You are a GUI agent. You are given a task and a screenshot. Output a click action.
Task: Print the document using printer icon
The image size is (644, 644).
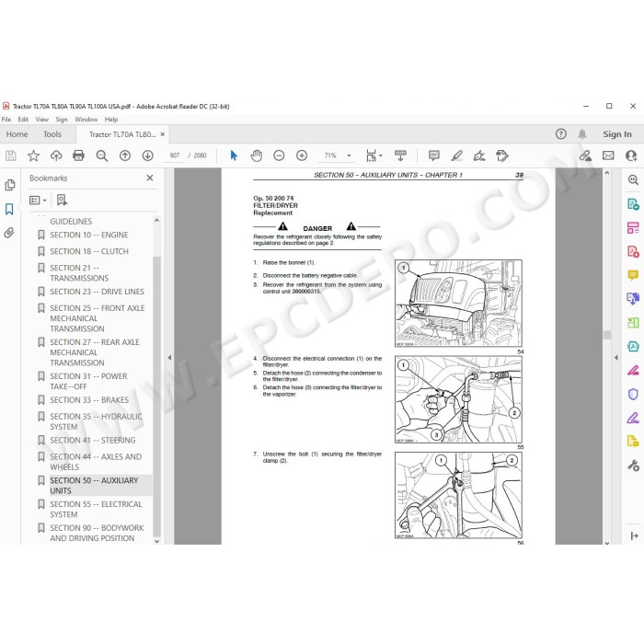[x=78, y=155]
